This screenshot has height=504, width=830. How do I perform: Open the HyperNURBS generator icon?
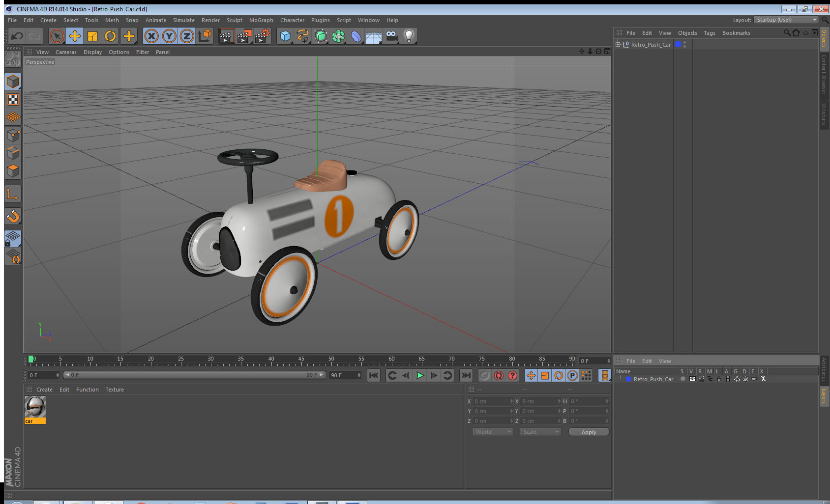(x=321, y=36)
